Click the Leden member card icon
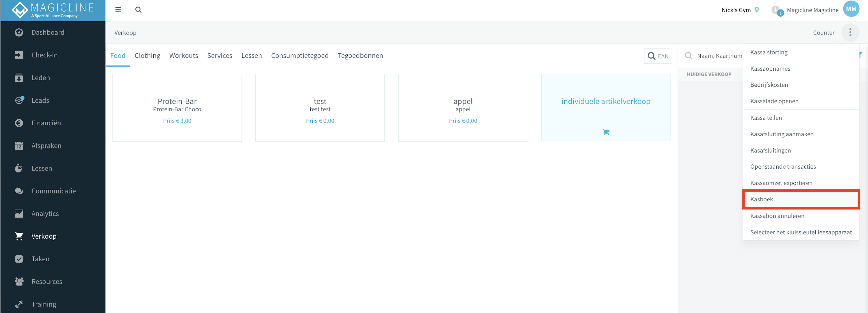The height and width of the screenshot is (313, 868). tap(19, 77)
